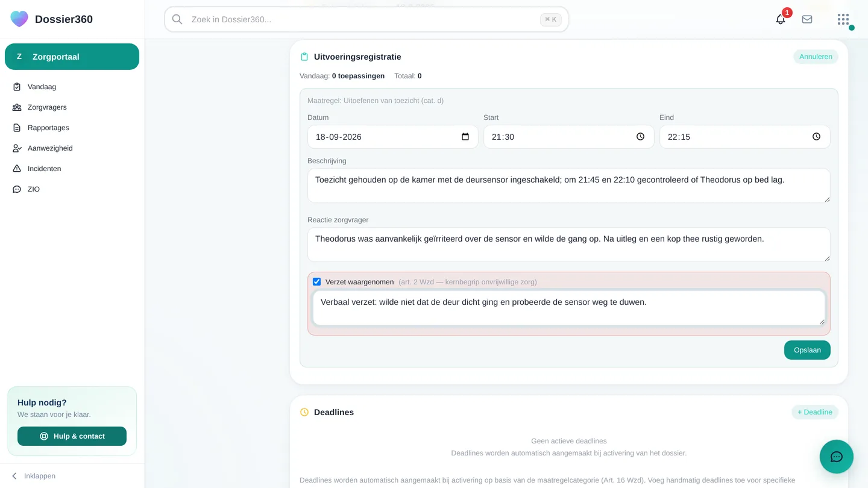Viewport: 868px width, 488px height.
Task: Click the Dossier360 heart logo
Action: (x=19, y=19)
